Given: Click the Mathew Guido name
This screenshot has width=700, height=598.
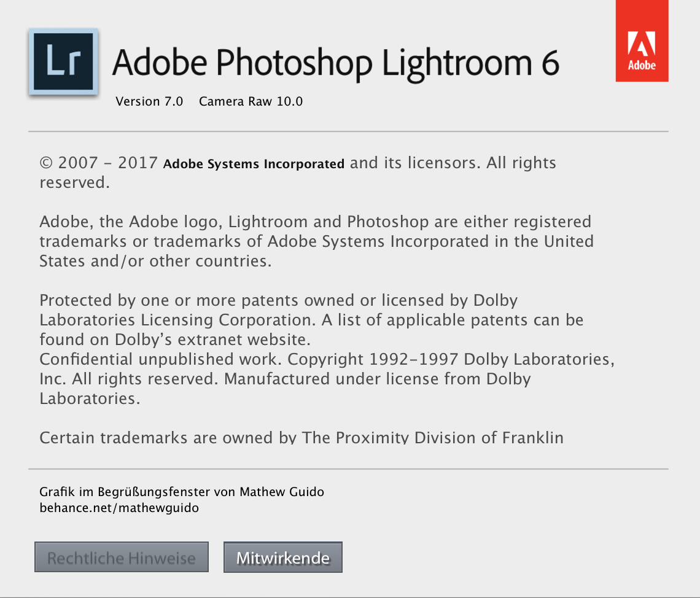Looking at the screenshot, I should (282, 492).
